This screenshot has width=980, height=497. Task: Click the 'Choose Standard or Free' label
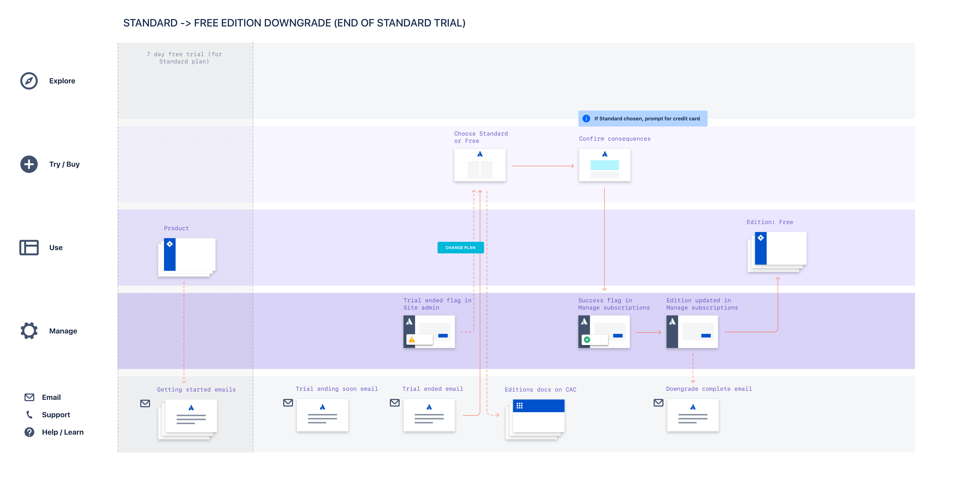(x=481, y=137)
